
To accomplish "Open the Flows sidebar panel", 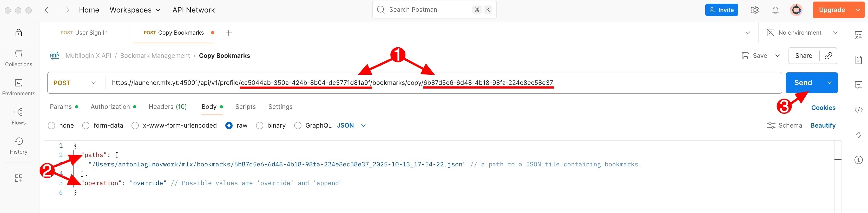I will (18, 116).
